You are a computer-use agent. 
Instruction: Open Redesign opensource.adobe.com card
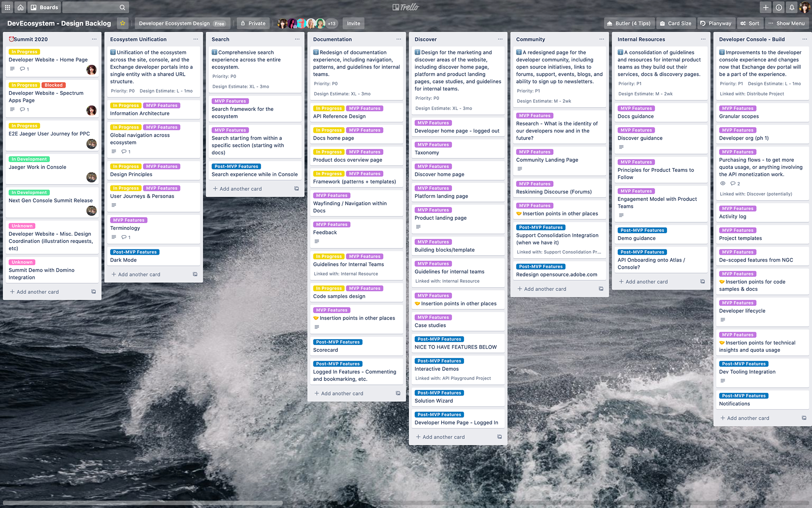click(560, 271)
